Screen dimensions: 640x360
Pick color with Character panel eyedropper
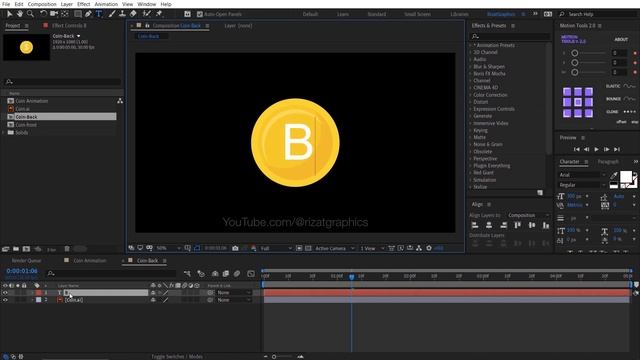click(613, 176)
